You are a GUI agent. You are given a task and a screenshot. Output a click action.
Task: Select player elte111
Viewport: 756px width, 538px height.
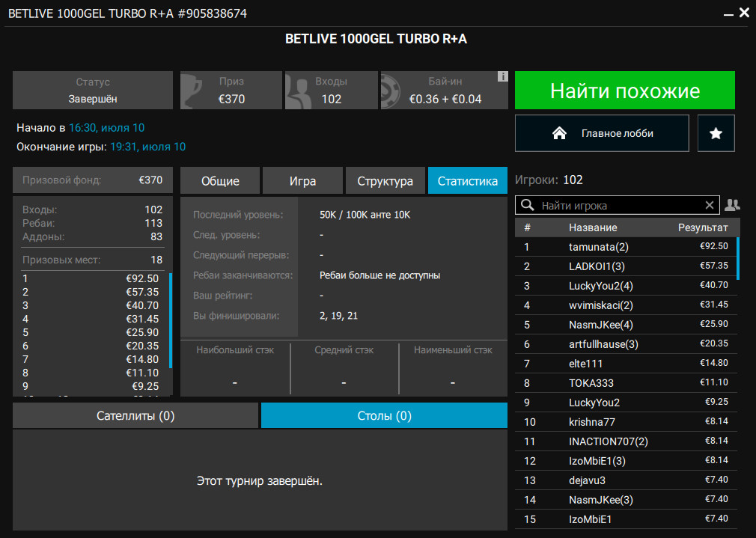pyautogui.click(x=626, y=364)
